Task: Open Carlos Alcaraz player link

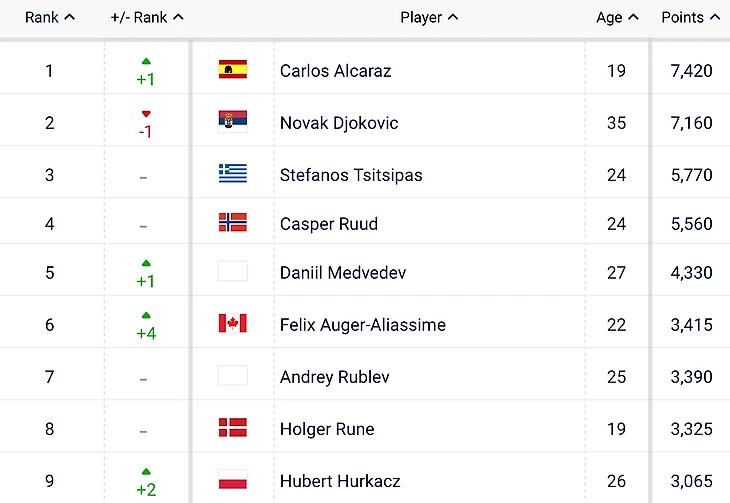Action: coord(335,71)
